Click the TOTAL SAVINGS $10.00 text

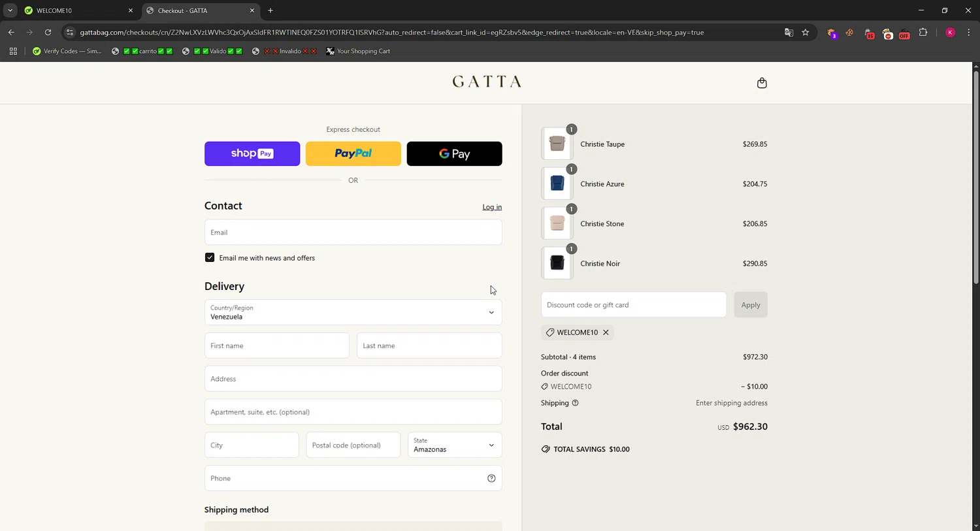click(591, 449)
